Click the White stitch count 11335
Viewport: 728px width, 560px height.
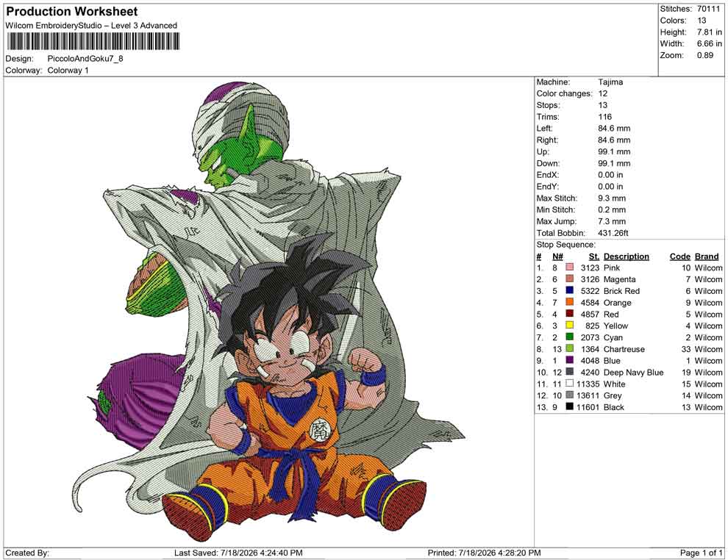[x=588, y=384]
